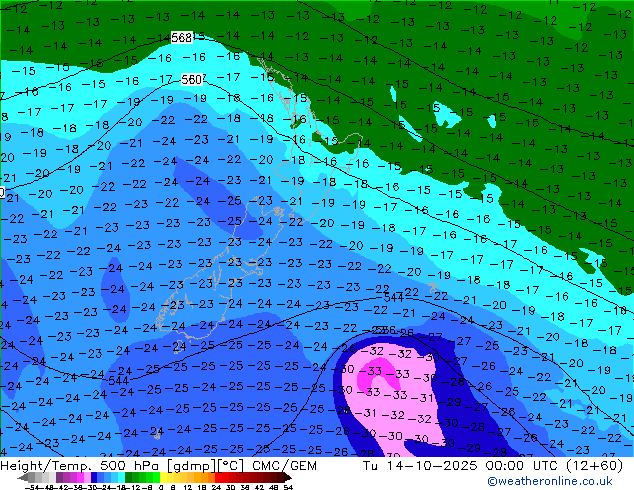Select the dark maroon legend arrow at 54 end
This screenshot has height=490, width=634.
[x=287, y=478]
